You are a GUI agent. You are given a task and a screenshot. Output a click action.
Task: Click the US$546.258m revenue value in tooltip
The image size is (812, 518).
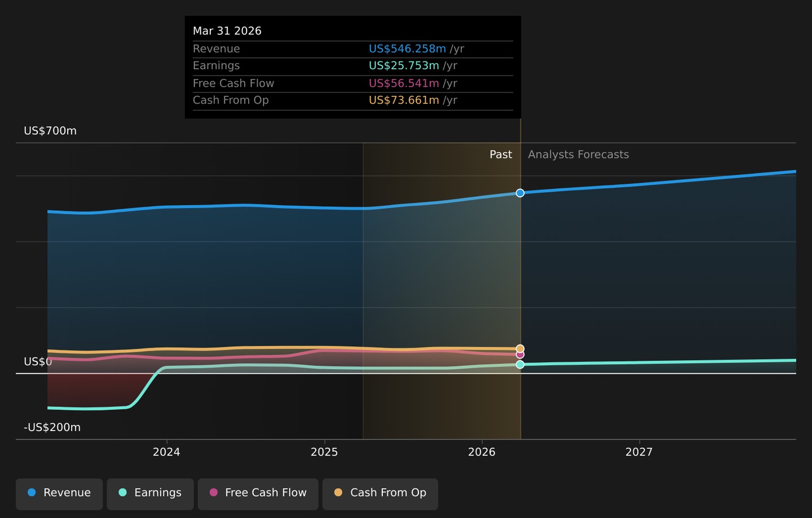[407, 49]
